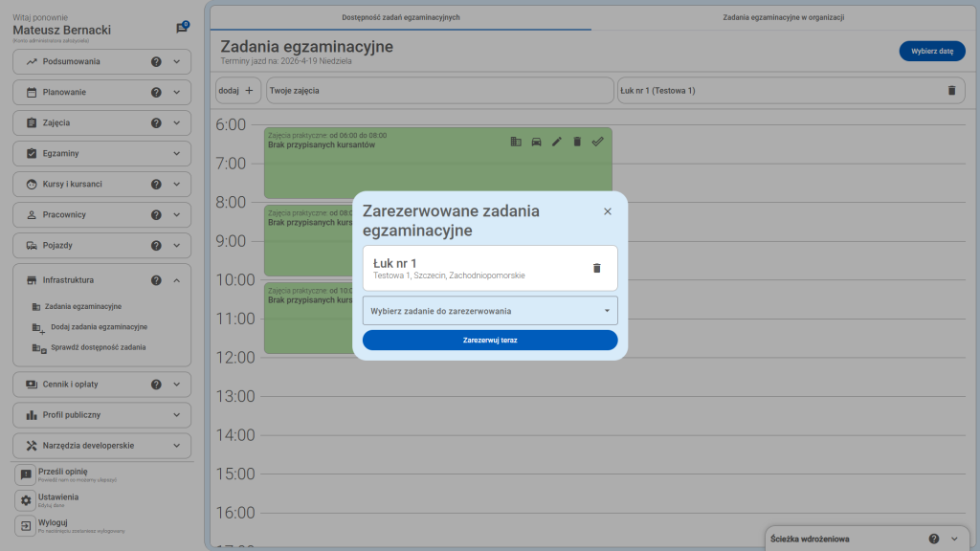Viewport: 980px width, 551px height.
Task: Click help icon next to Podsumowania
Action: pos(156,62)
